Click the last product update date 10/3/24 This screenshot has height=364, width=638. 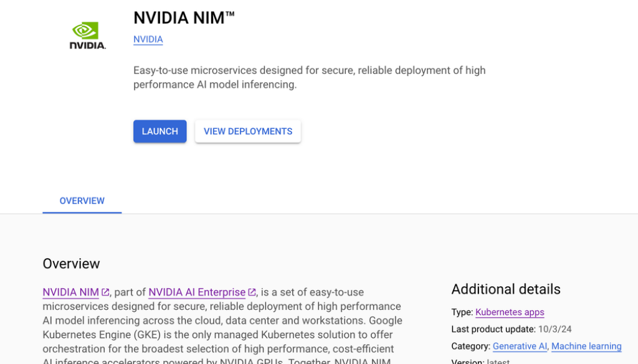tap(555, 329)
